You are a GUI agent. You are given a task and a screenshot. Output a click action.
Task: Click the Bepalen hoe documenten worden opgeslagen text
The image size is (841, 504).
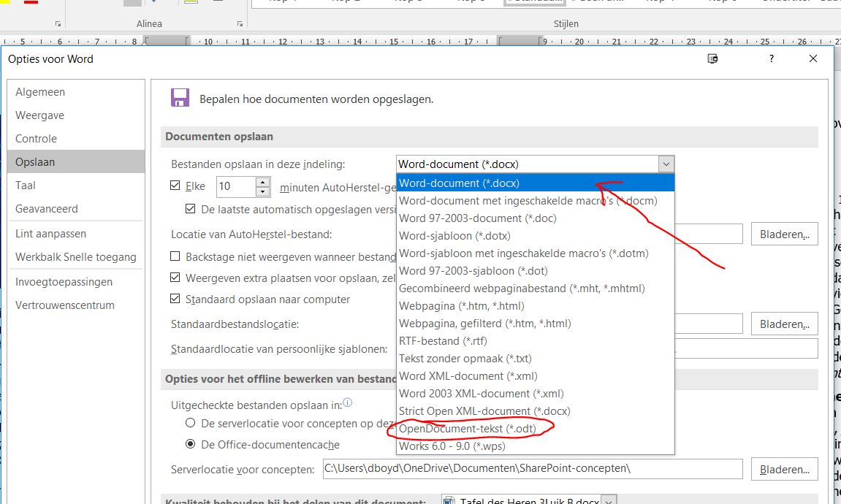[x=316, y=99]
